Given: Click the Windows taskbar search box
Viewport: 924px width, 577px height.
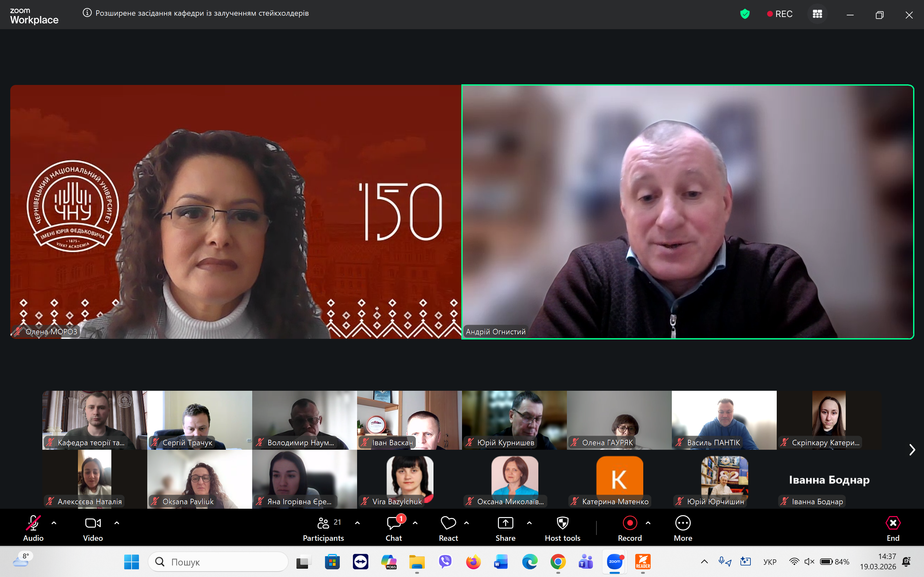Looking at the screenshot, I should coord(218,562).
